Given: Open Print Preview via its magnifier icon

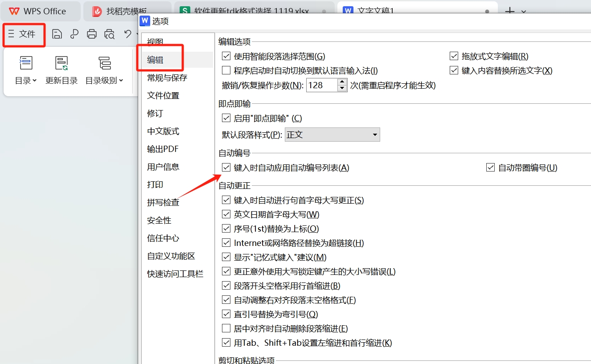Looking at the screenshot, I should coord(109,34).
